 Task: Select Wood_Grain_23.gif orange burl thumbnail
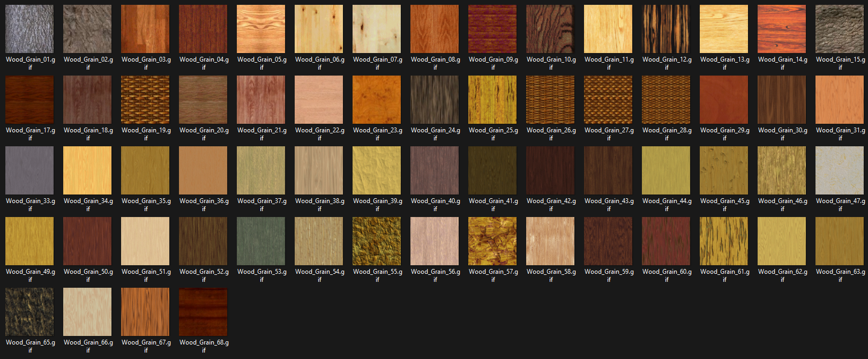377,100
